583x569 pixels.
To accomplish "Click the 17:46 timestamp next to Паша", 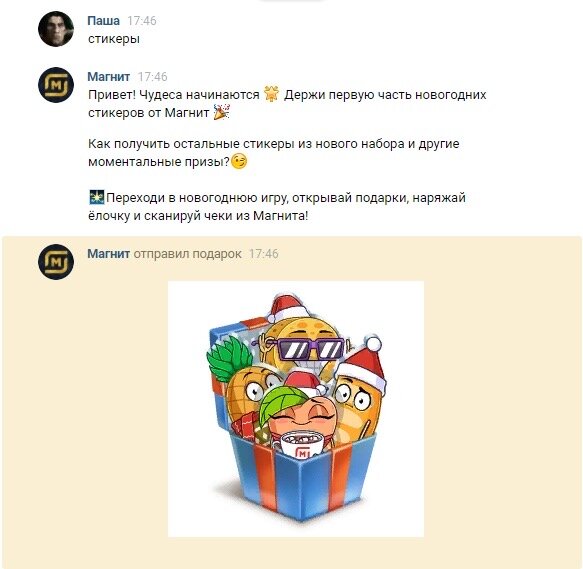I will click(142, 21).
